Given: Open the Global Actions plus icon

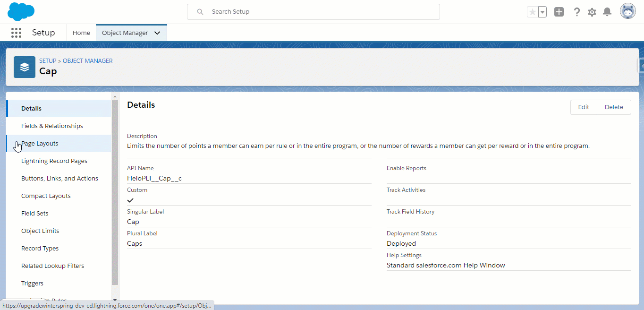Looking at the screenshot, I should pyautogui.click(x=559, y=12).
